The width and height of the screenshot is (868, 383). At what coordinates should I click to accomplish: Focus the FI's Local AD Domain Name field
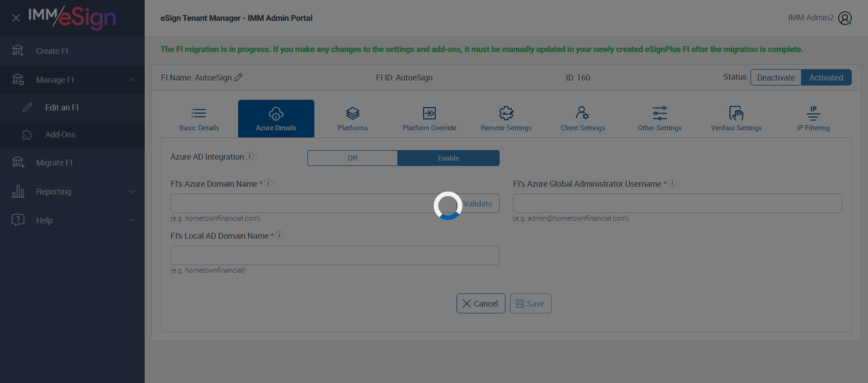(x=335, y=255)
